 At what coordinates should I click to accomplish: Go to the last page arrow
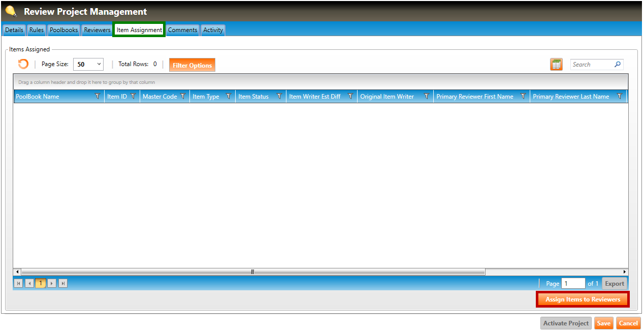(x=63, y=283)
